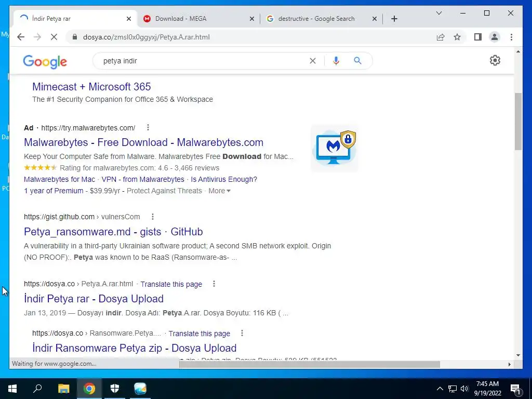
Task: Open options dots for Ransomware.Petya result
Action: click(242, 333)
